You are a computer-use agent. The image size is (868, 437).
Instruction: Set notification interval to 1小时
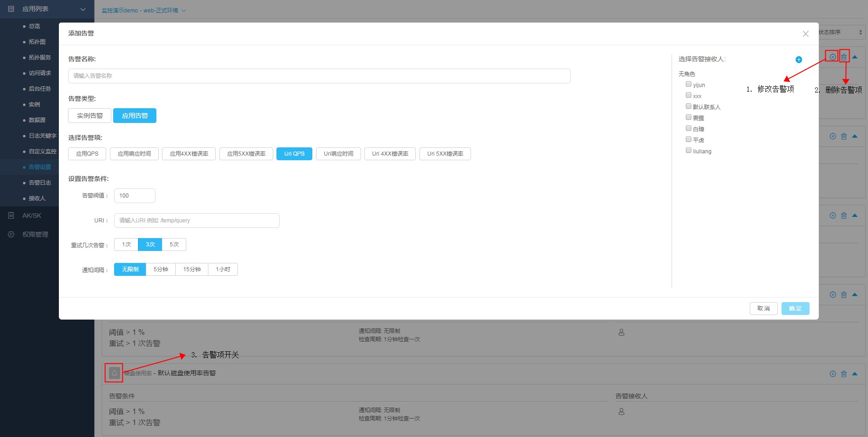pyautogui.click(x=223, y=269)
